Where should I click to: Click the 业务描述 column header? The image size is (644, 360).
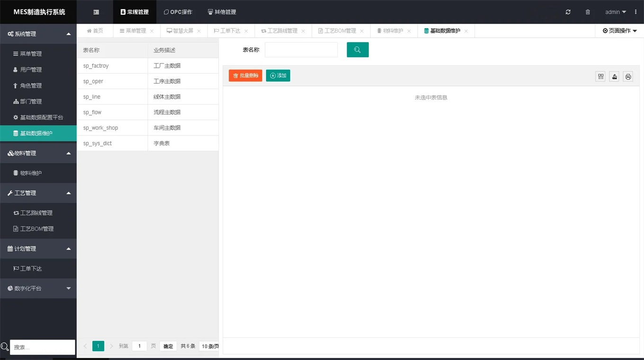coord(183,50)
